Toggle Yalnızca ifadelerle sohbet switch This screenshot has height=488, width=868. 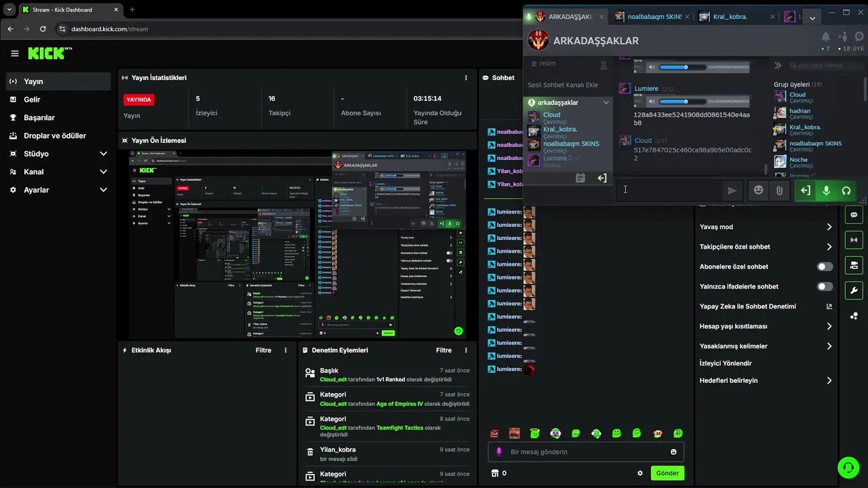825,287
